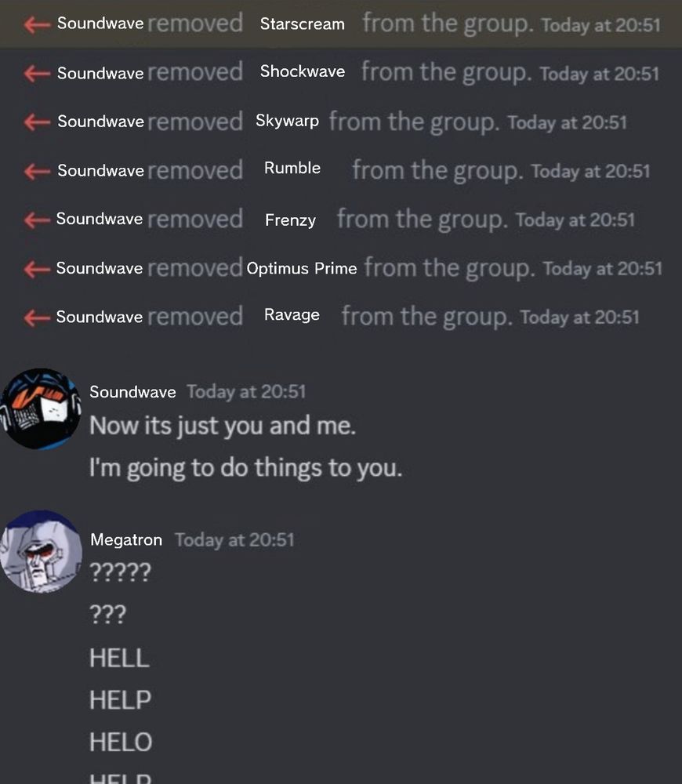Click the red arrow beside Shockwave removal

pos(37,74)
